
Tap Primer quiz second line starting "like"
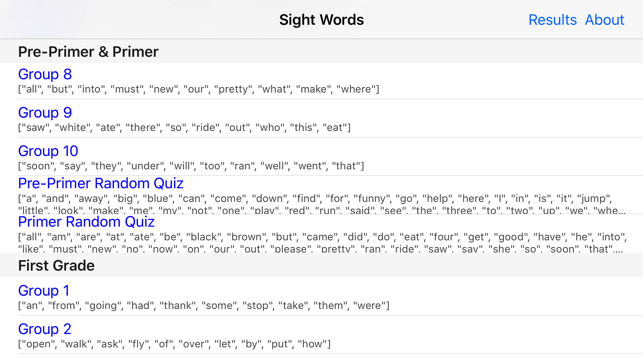pos(320,249)
